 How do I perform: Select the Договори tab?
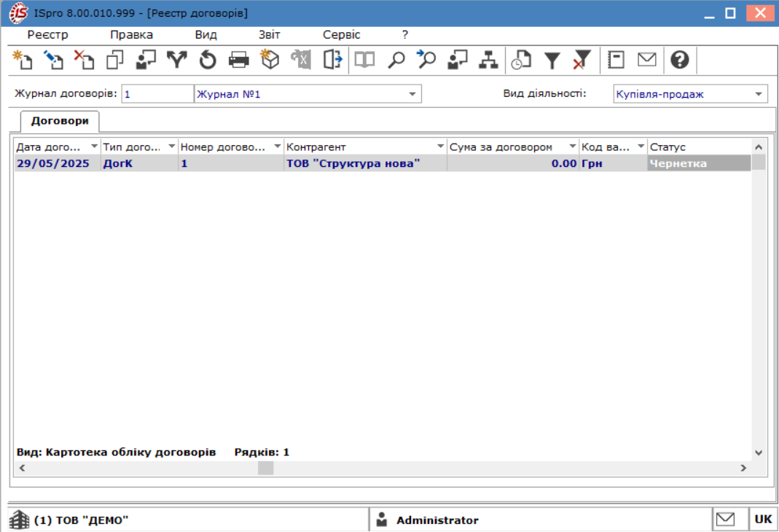60,121
